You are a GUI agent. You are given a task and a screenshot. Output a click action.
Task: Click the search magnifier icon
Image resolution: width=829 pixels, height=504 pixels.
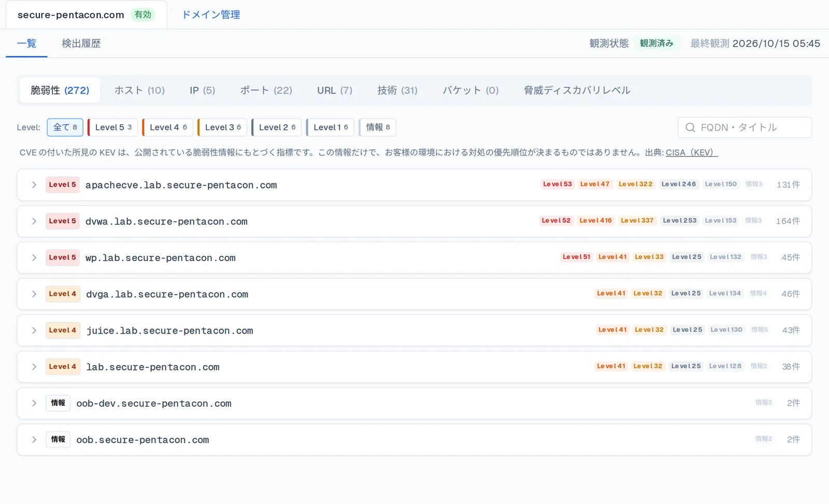tap(690, 127)
